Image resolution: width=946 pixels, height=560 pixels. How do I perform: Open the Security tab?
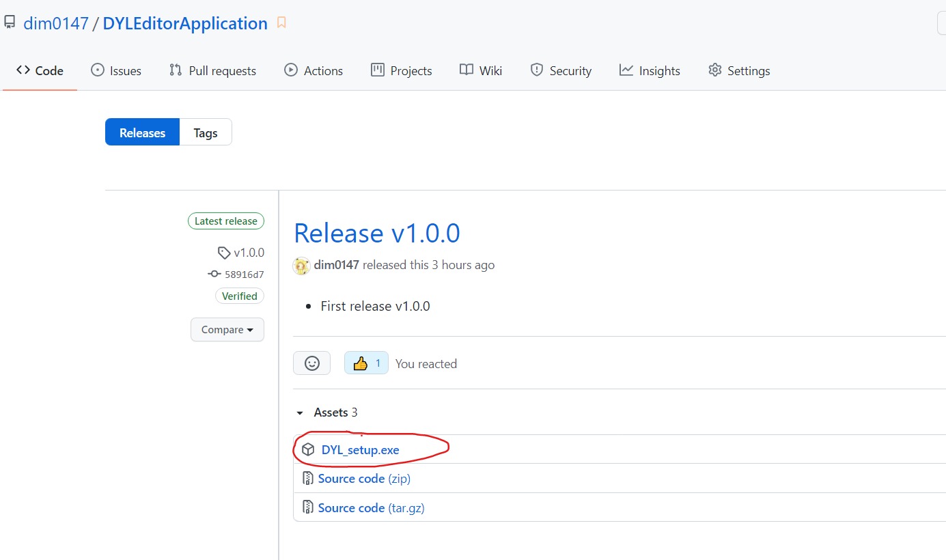point(561,70)
